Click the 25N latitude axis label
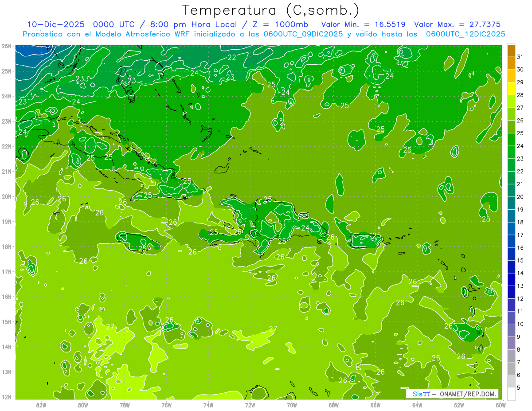This screenshot has width=532, height=411. pyautogui.click(x=6, y=71)
